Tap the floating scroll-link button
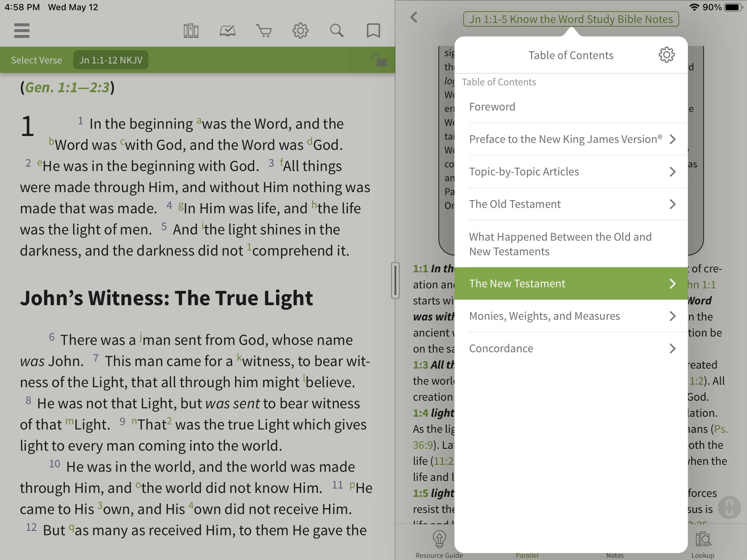This screenshot has height=560, width=747. [729, 507]
